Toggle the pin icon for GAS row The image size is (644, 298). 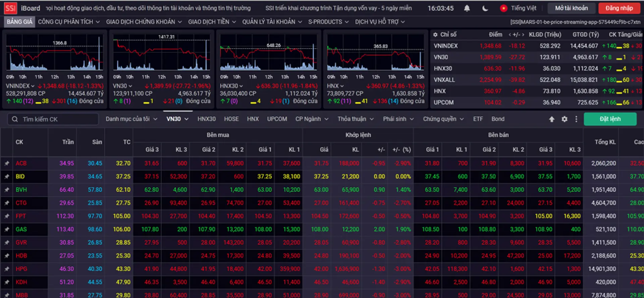coord(7,229)
